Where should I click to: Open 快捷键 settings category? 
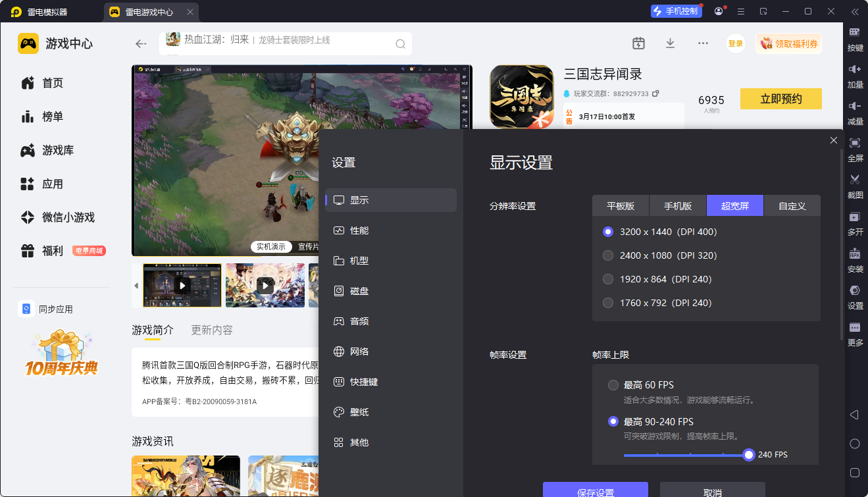coord(391,382)
